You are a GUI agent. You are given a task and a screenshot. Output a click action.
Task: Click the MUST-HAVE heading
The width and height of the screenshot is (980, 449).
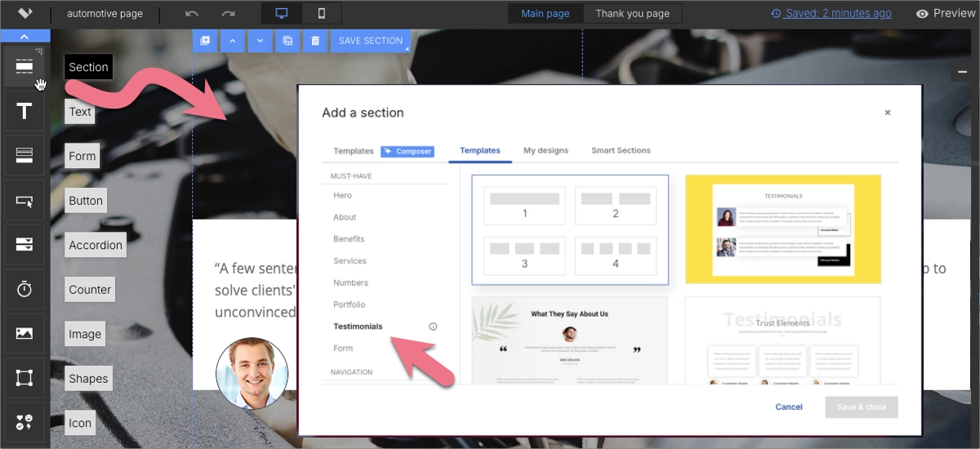[353, 176]
